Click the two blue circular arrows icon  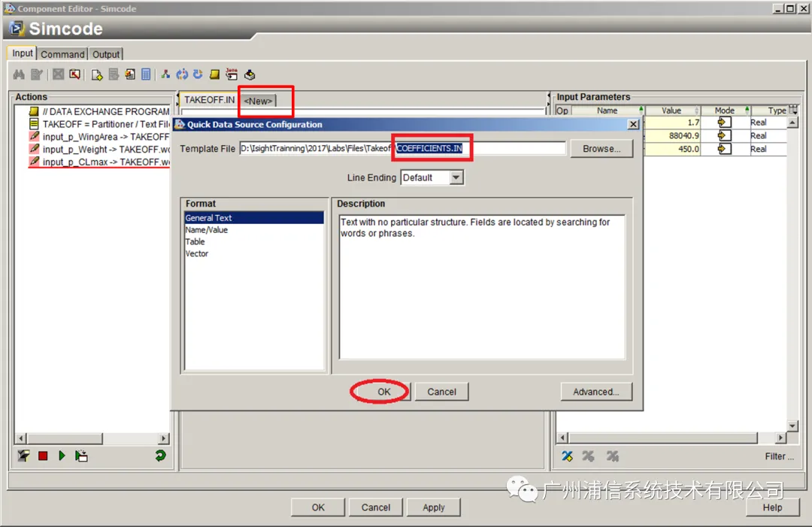tap(182, 74)
